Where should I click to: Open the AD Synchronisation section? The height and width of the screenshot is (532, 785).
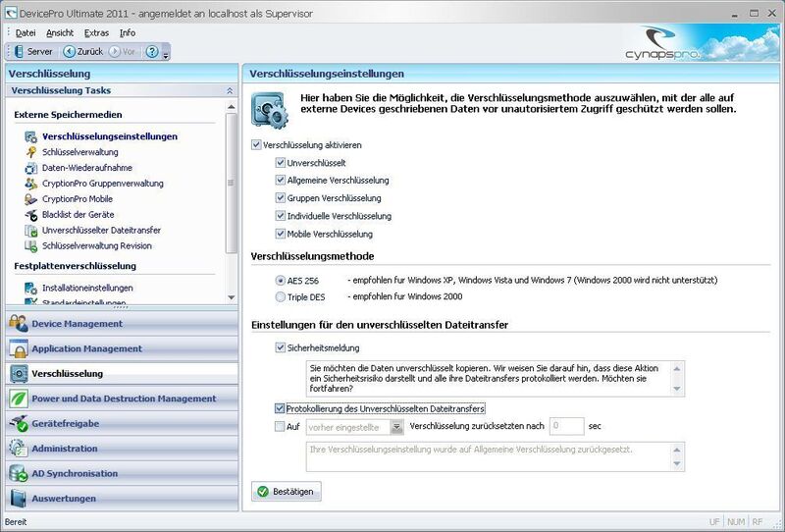click(x=122, y=473)
